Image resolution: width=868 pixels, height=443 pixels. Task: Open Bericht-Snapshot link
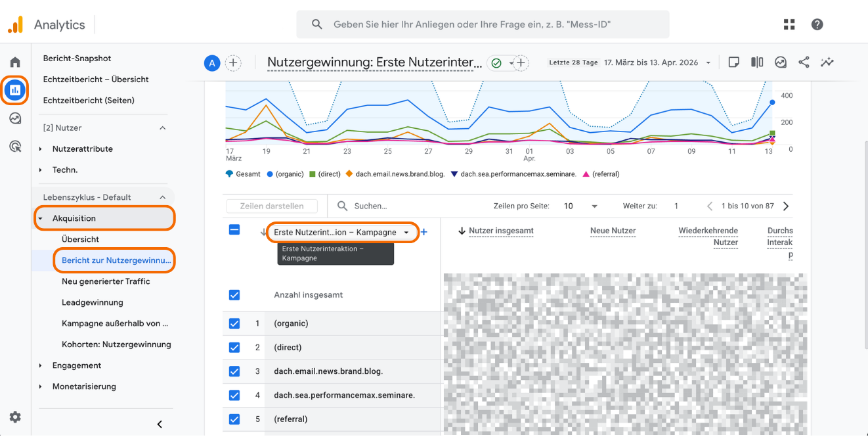click(x=77, y=58)
